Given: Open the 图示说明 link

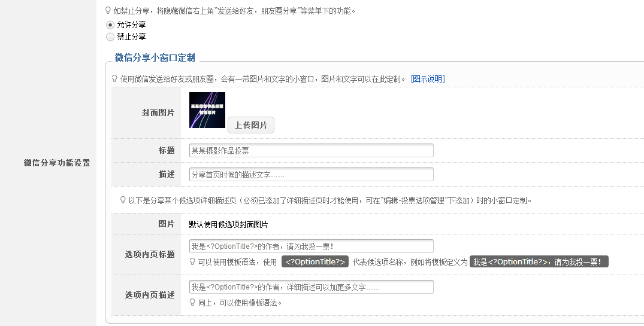Looking at the screenshot, I should 428,79.
